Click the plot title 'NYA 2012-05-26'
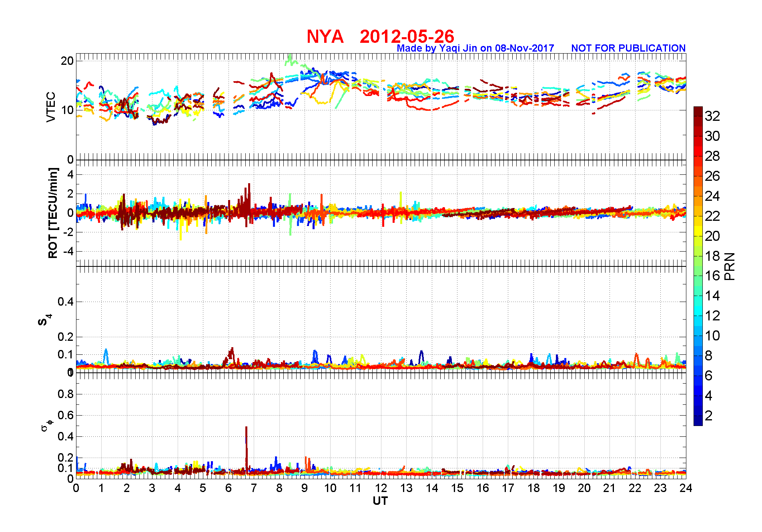The image size is (762, 532). click(x=380, y=36)
